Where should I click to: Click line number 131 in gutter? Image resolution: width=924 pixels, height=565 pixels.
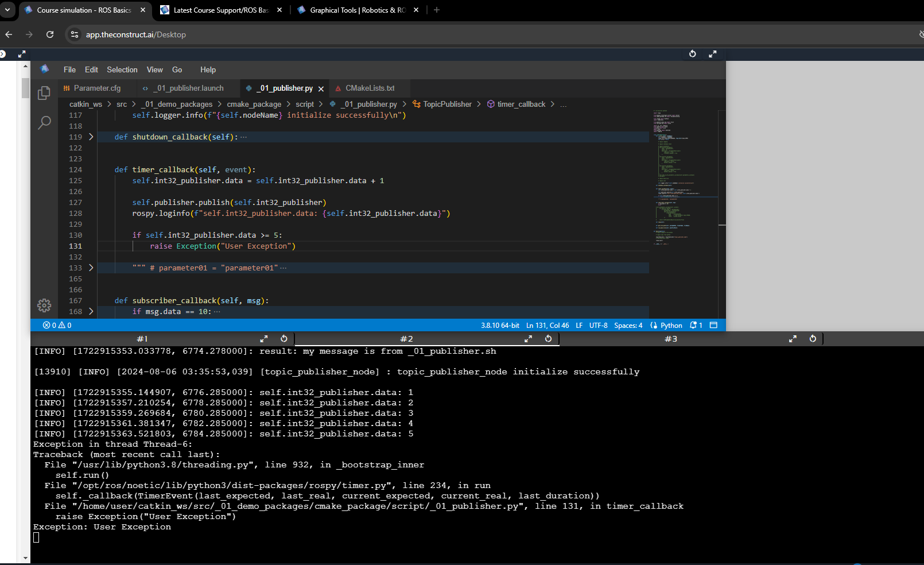(76, 246)
